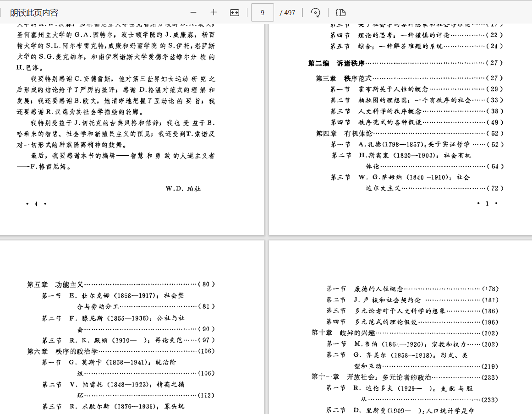Select the entry V.帕雷托 (1848—1923)
The height and width of the screenshot is (414, 532).
point(128,390)
